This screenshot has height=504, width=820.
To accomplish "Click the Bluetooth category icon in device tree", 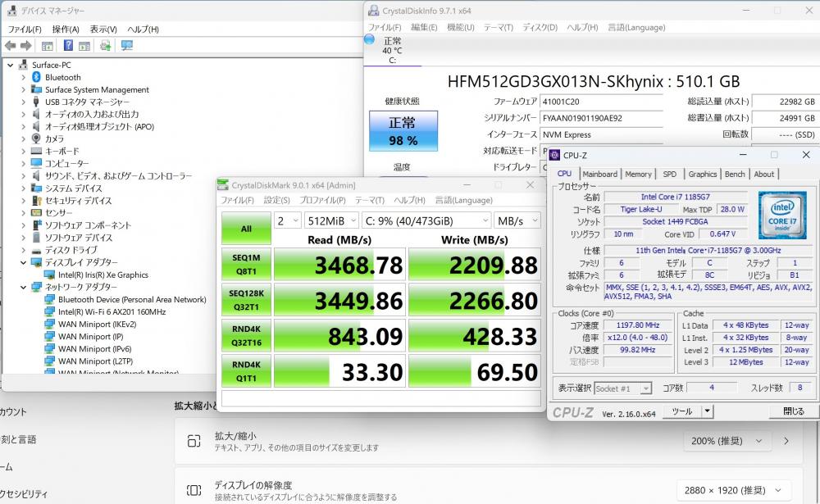I will point(36,77).
